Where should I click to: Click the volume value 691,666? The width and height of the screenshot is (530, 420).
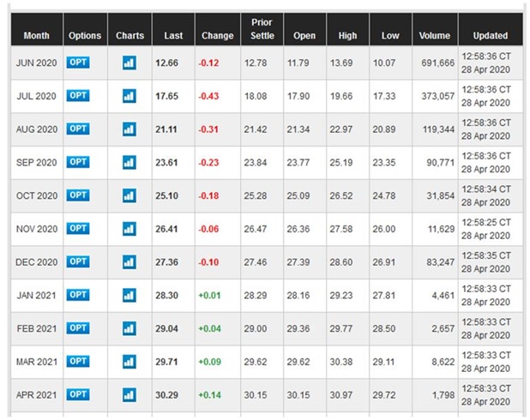coord(437,63)
